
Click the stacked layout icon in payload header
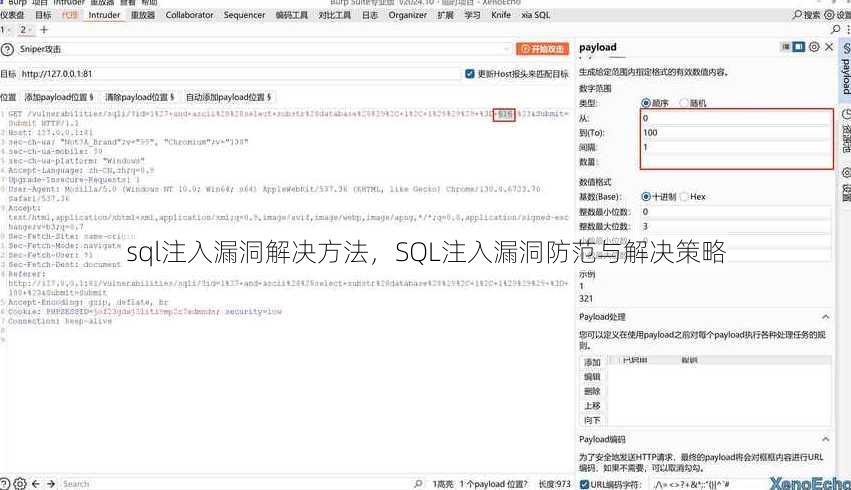(x=785, y=47)
